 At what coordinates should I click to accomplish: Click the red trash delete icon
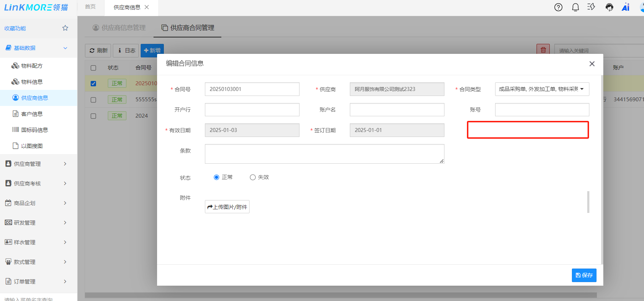(543, 50)
